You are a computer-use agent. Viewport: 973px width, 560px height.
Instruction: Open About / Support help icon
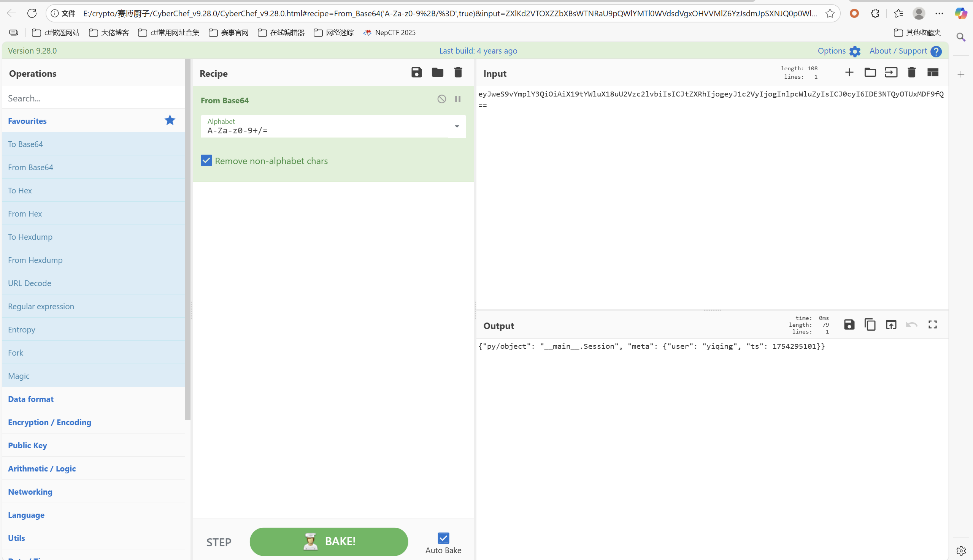pyautogui.click(x=936, y=51)
